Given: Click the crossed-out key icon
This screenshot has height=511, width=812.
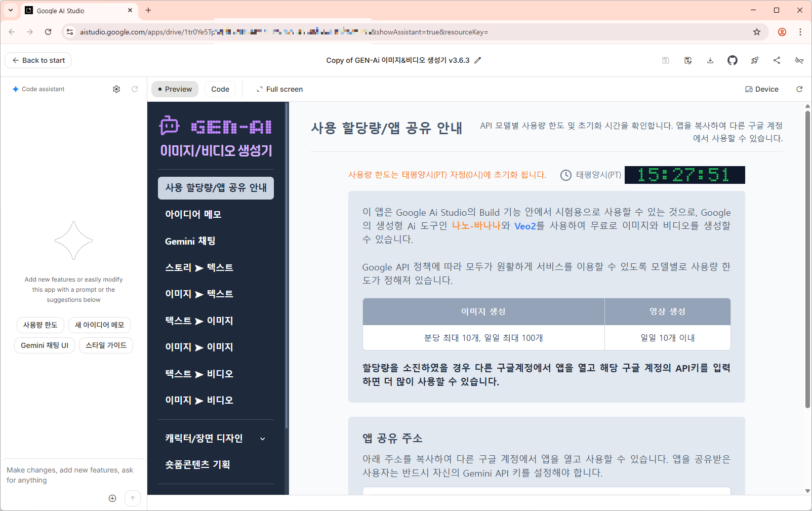Looking at the screenshot, I should click(x=799, y=60).
